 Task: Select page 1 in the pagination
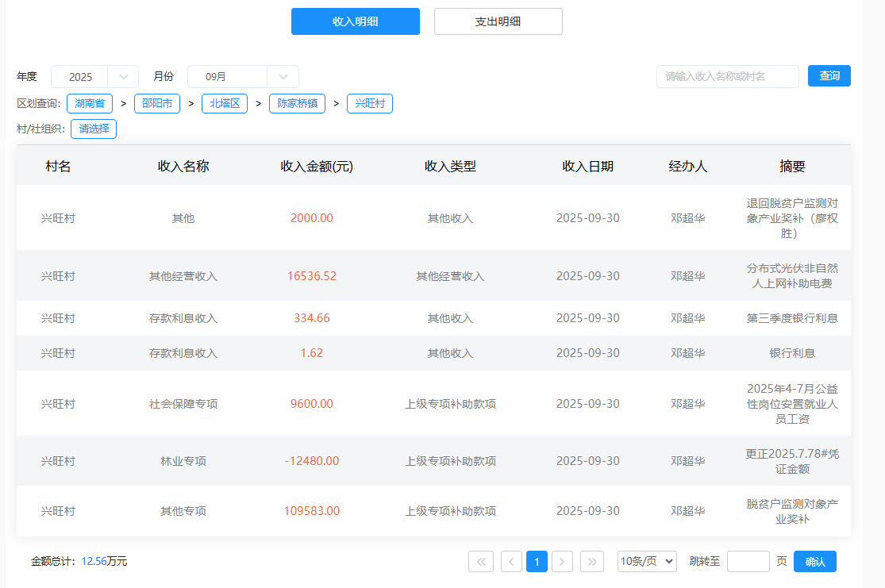click(x=537, y=562)
